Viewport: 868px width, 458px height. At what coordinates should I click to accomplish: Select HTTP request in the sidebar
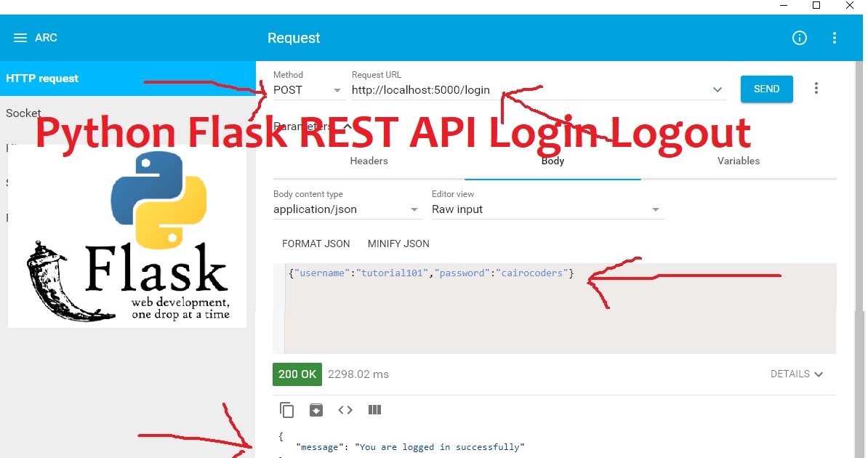click(x=42, y=79)
